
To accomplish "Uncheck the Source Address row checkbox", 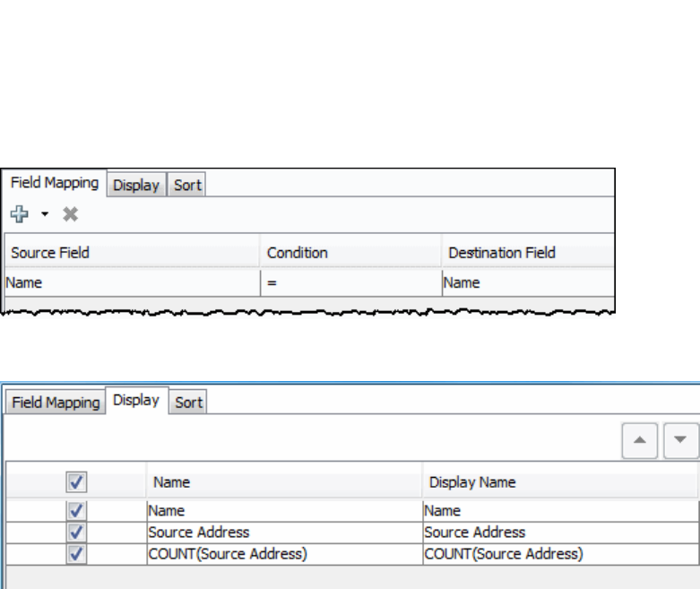I will point(76,532).
